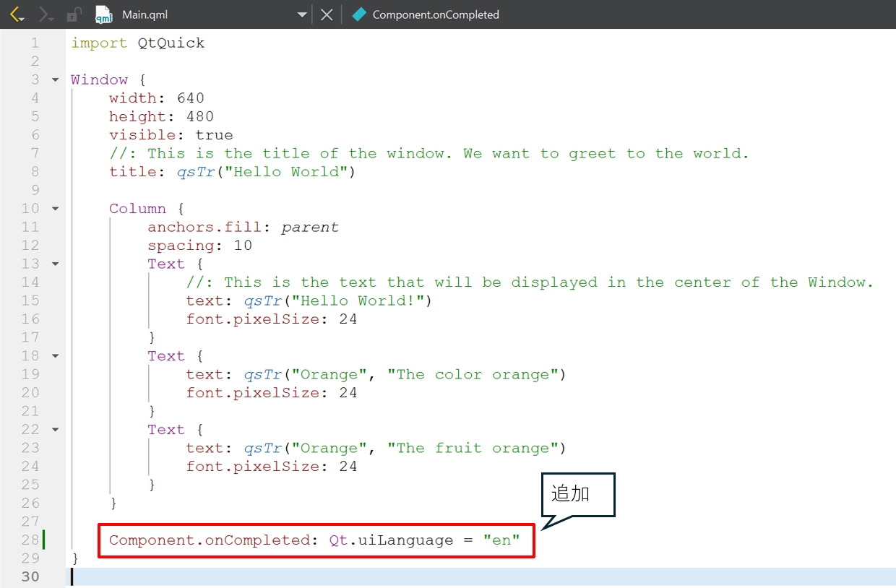Collapse the Column block on line 10
Viewport: 896px width, 588px height.
click(x=56, y=209)
